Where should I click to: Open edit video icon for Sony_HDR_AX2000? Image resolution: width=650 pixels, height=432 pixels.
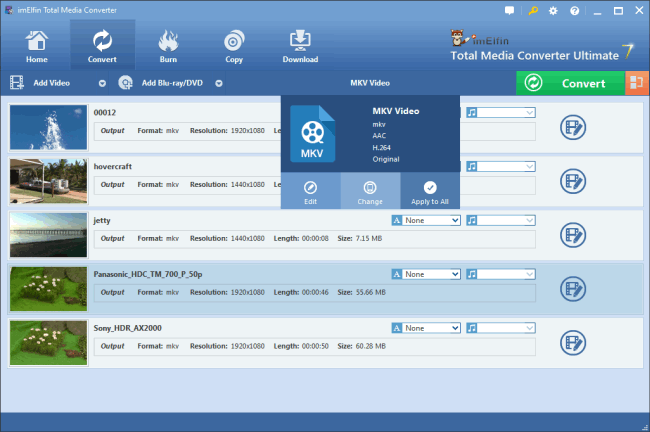point(573,343)
